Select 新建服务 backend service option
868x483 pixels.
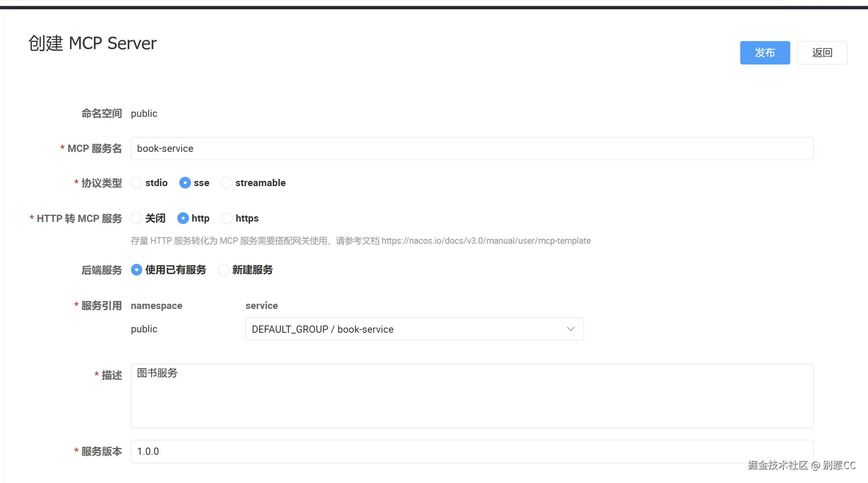point(224,270)
